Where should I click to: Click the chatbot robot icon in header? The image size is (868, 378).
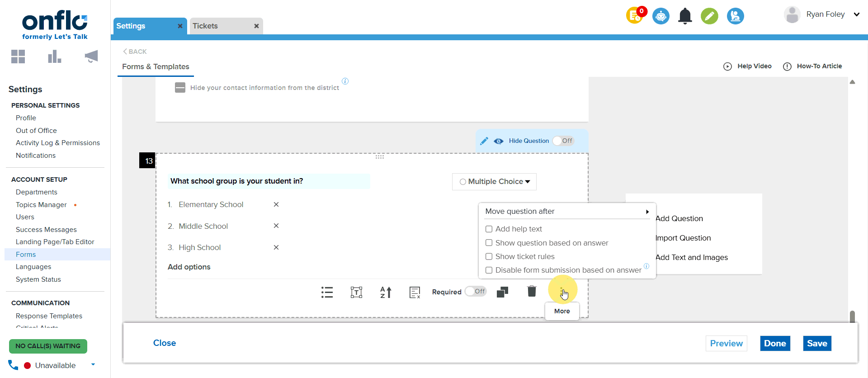[660, 16]
